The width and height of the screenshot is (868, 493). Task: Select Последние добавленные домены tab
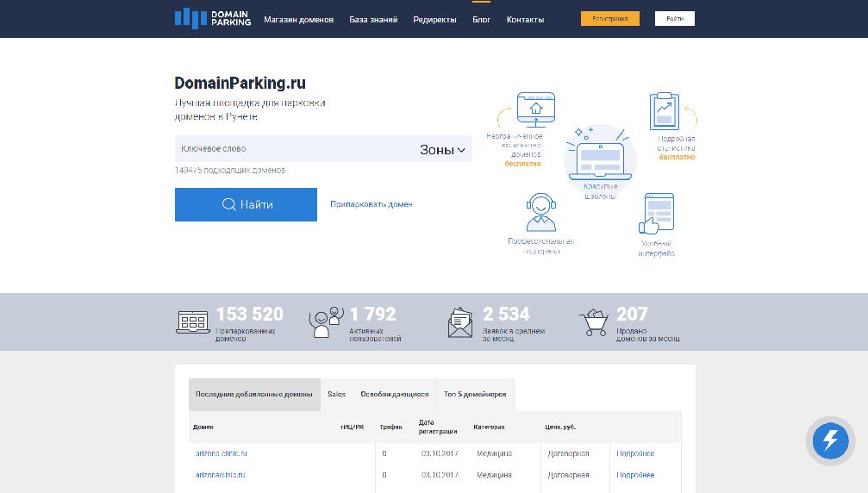tap(254, 395)
